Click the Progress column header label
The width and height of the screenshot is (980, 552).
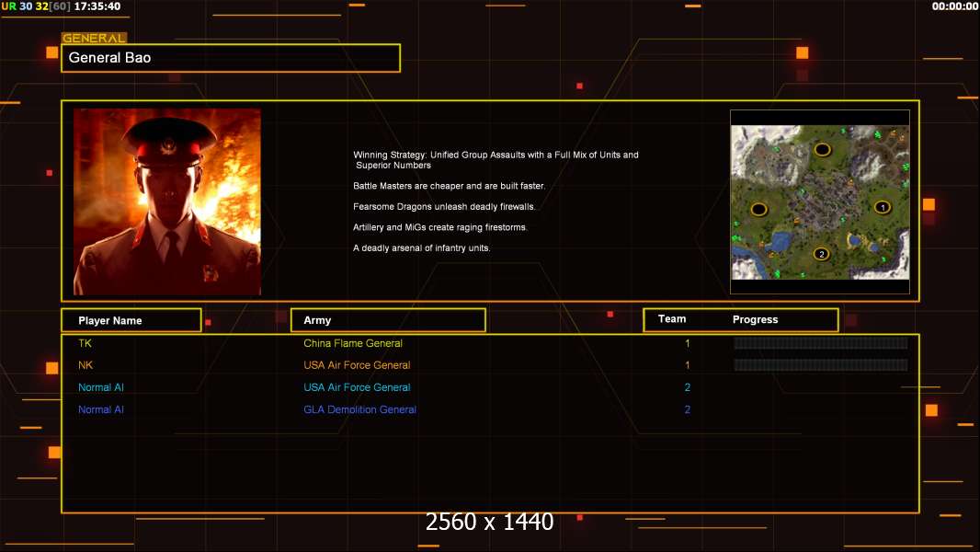[x=755, y=319]
